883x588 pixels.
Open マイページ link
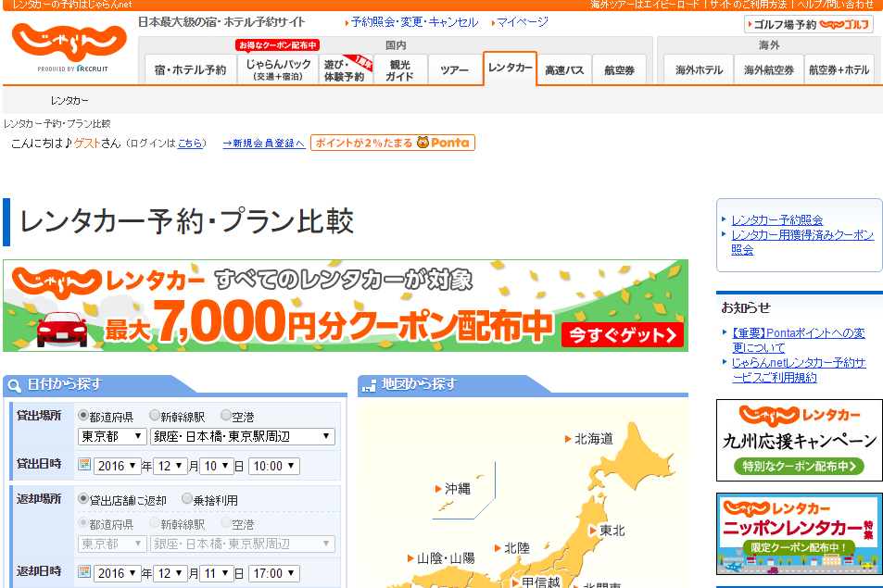pyautogui.click(x=522, y=22)
